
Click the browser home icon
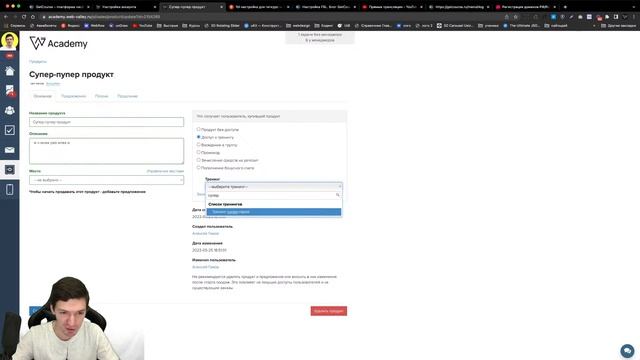coord(33,17)
